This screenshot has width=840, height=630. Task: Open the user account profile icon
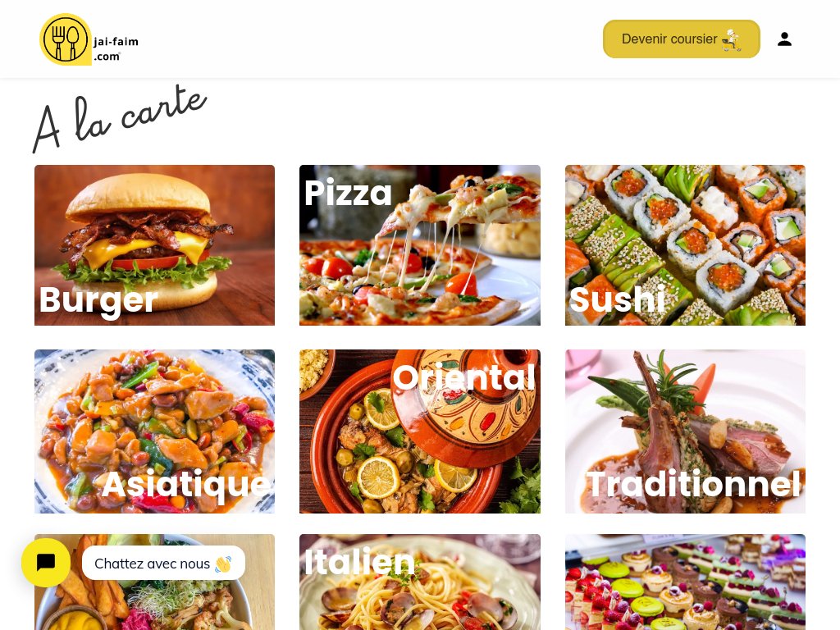pyautogui.click(x=784, y=39)
